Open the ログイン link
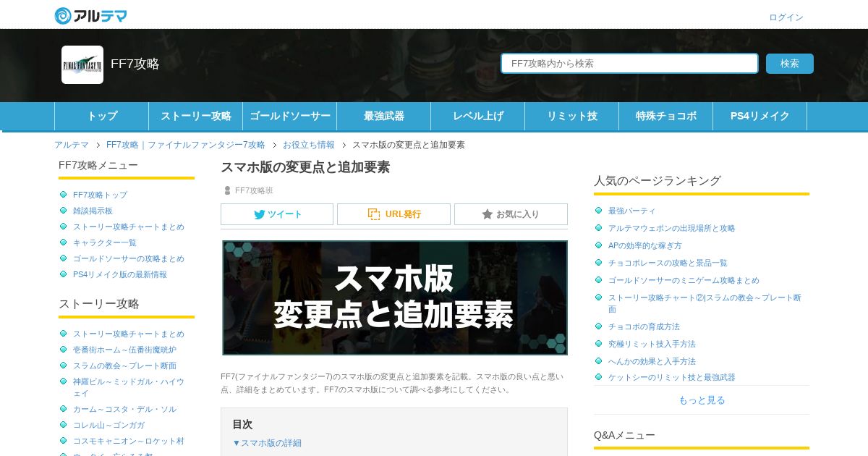The width and height of the screenshot is (868, 456). (786, 17)
